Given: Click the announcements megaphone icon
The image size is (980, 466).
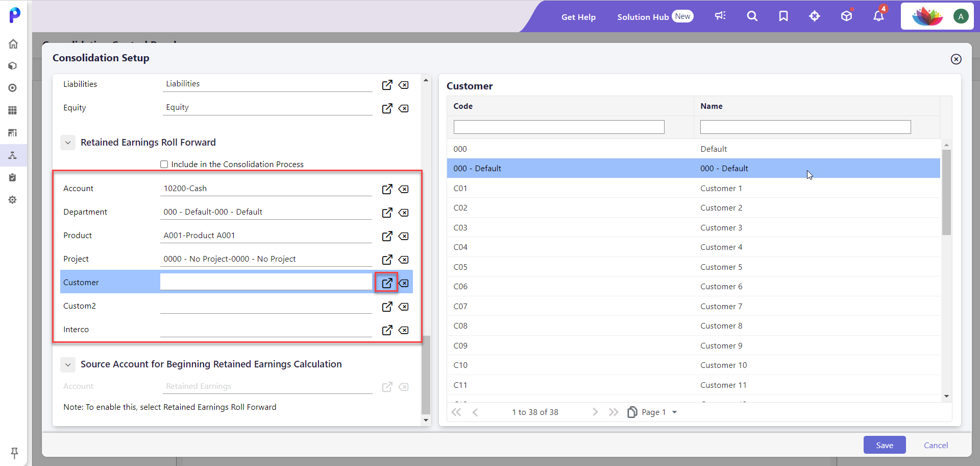Looking at the screenshot, I should (720, 16).
